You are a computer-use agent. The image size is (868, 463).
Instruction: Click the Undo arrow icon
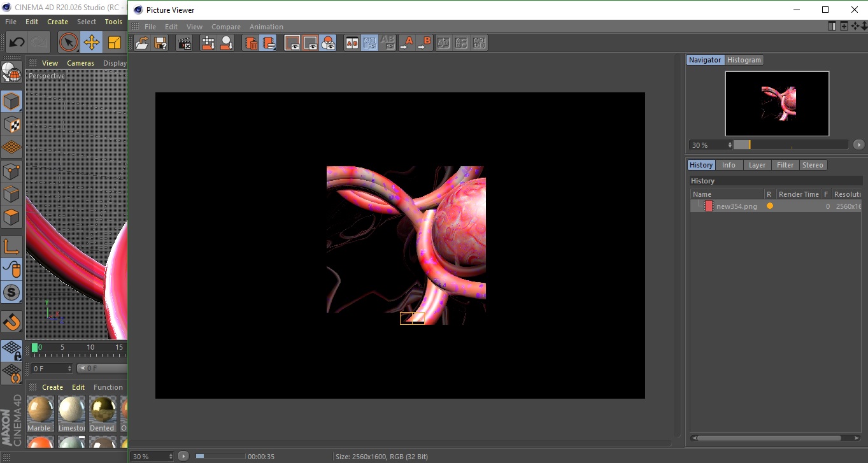(x=17, y=43)
